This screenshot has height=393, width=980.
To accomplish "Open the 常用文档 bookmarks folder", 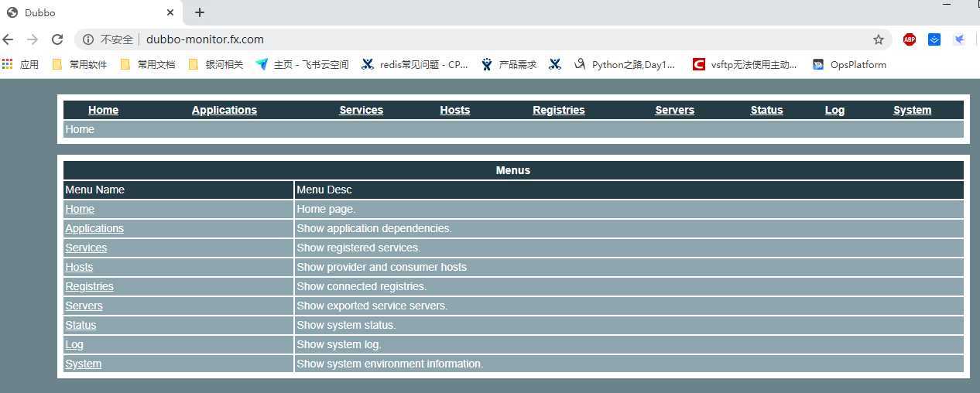I will [x=148, y=65].
